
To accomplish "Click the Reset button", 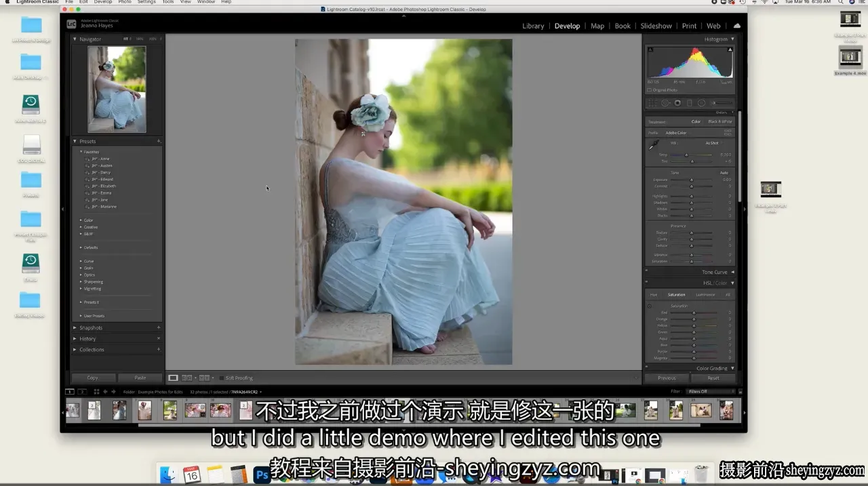I will click(713, 378).
